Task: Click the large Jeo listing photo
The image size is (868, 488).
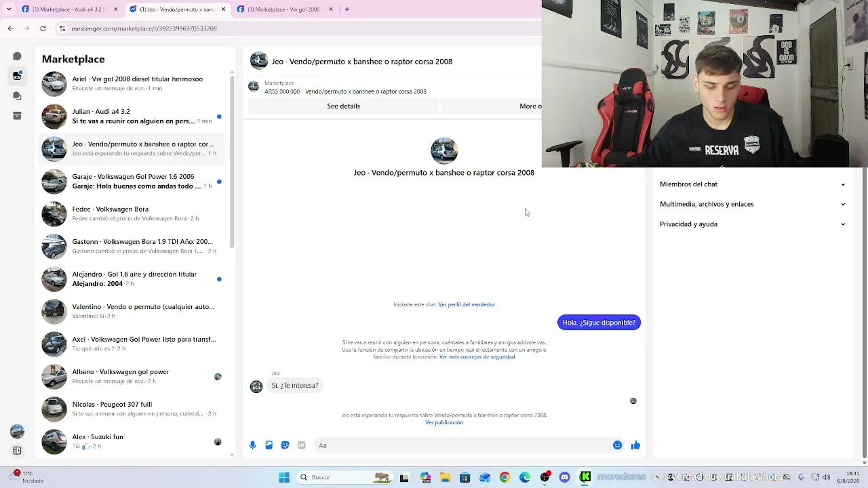Action: coord(444,151)
